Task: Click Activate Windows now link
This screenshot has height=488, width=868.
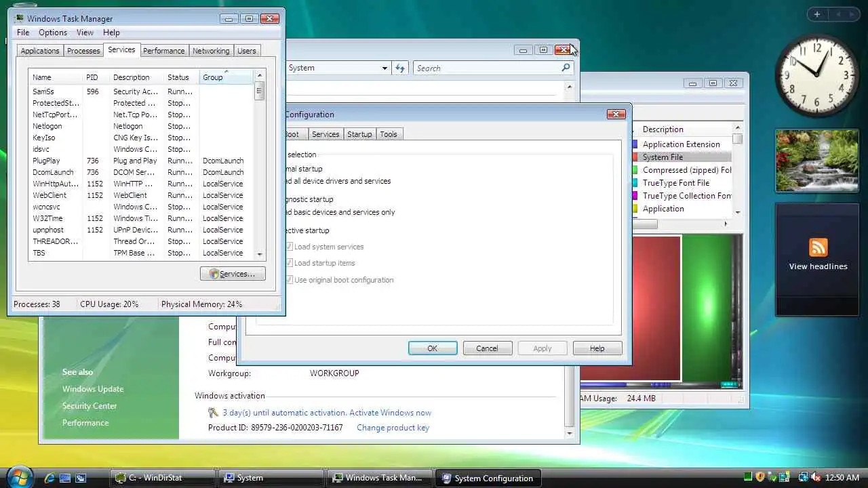Action: coord(390,412)
